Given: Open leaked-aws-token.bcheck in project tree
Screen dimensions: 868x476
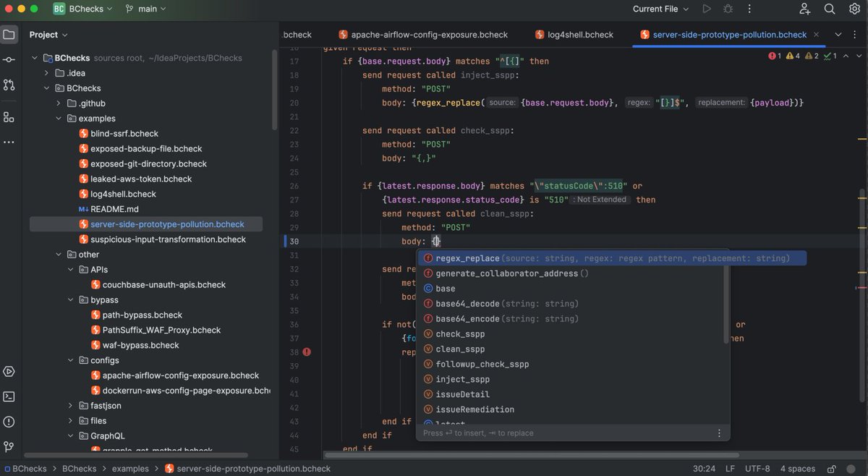Looking at the screenshot, I should tap(141, 179).
